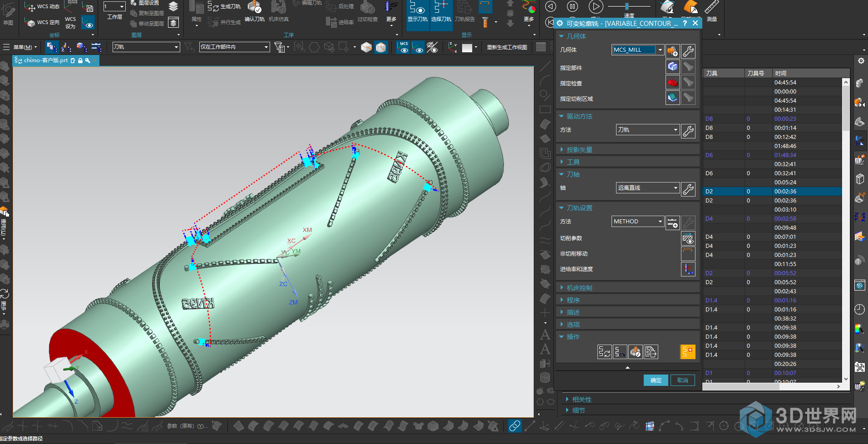Image resolution: width=868 pixels, height=444 pixels.
Task: Open Feeds and Speeds icon
Action: 688,269
